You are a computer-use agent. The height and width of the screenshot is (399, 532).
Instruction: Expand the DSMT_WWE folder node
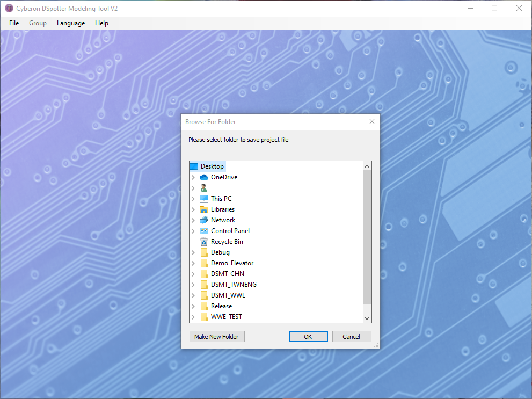(193, 295)
